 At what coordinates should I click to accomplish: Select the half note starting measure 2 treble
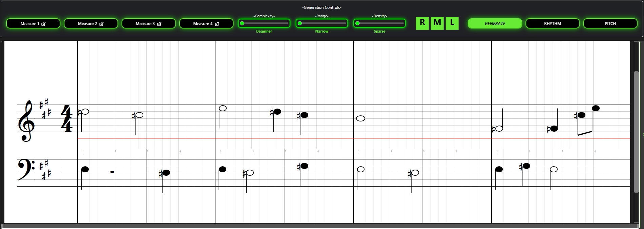click(x=223, y=108)
